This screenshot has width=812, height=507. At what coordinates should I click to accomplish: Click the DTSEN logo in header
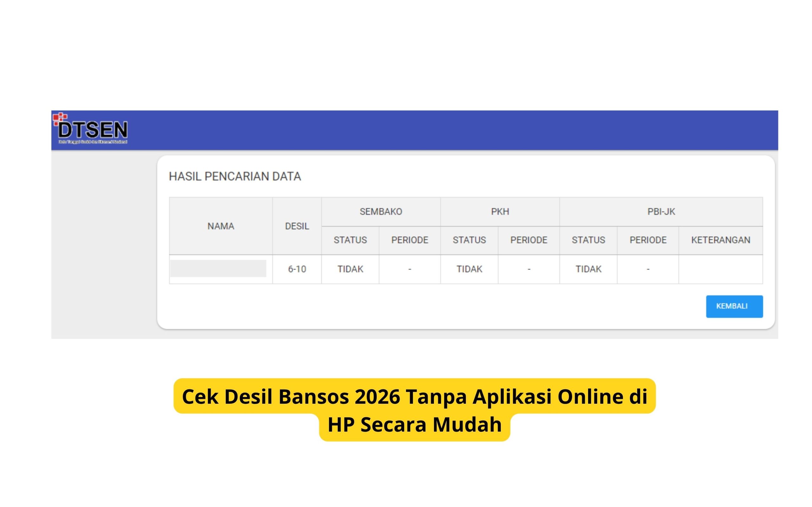click(90, 129)
